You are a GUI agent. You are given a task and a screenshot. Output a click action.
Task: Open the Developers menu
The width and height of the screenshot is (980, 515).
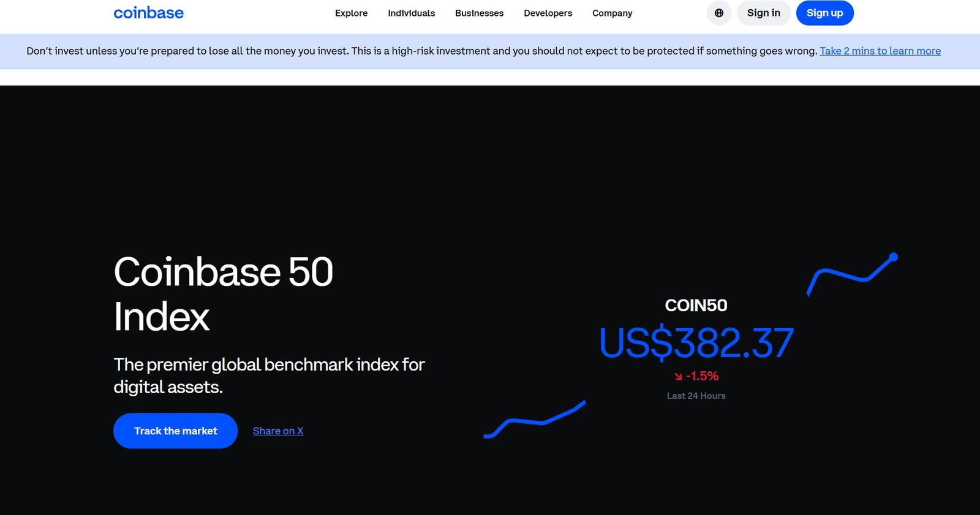pyautogui.click(x=548, y=13)
